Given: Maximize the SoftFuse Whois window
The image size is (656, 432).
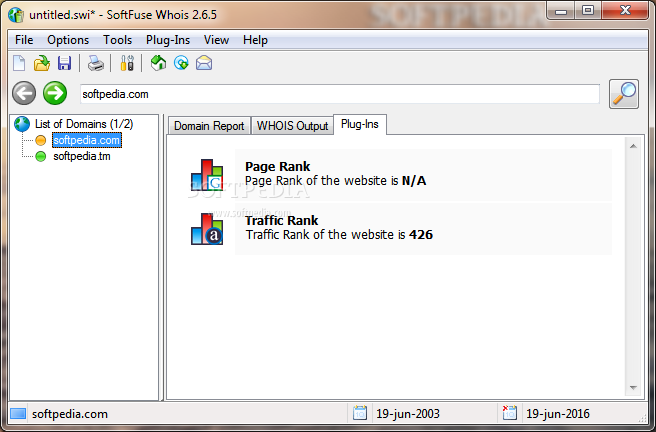Looking at the screenshot, I should coord(588,10).
